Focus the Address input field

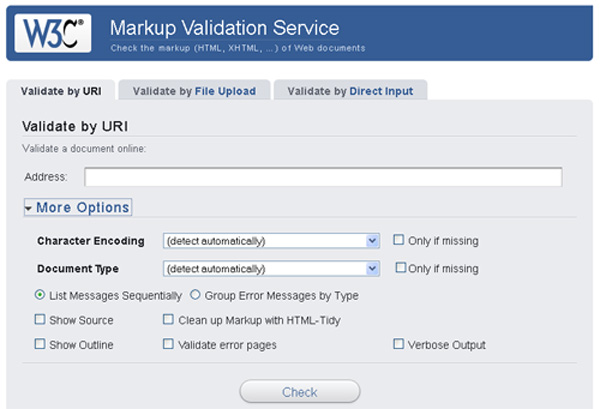[323, 177]
